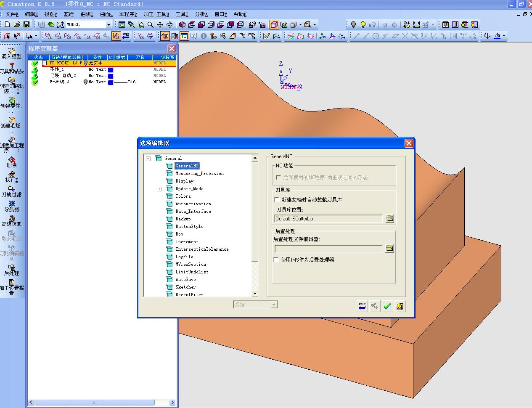Open the 高级仿真 advanced simulation tool
The image size is (532, 408).
tap(11, 221)
